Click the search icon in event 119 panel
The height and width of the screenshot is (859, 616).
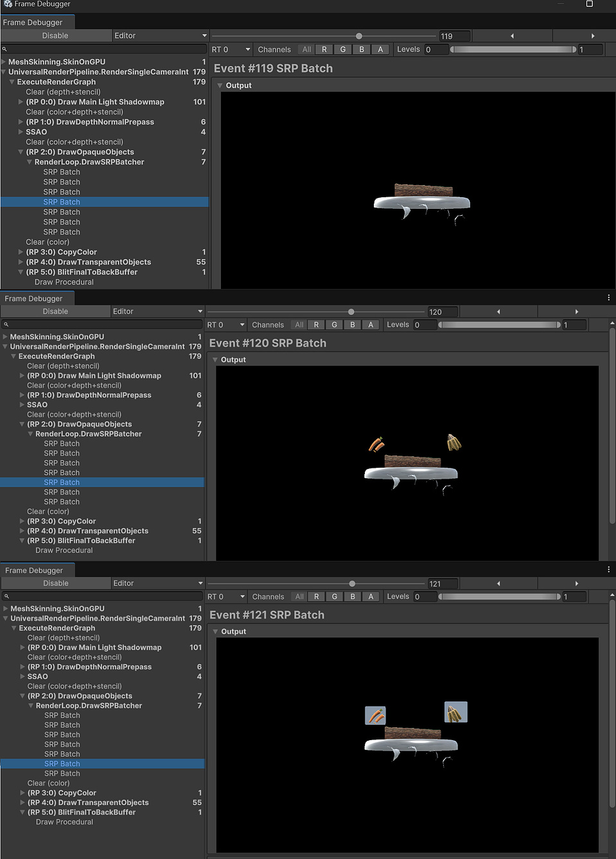[x=4, y=49]
